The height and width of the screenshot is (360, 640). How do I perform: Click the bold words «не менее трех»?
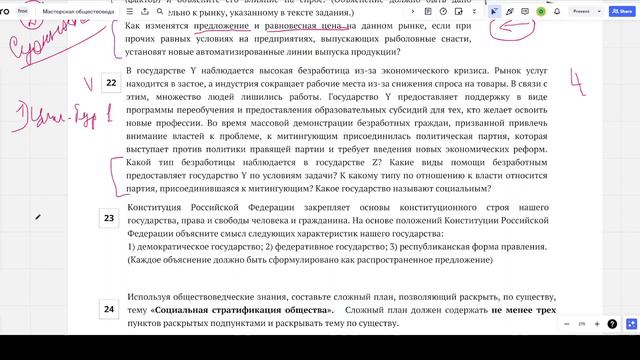(x=524, y=310)
